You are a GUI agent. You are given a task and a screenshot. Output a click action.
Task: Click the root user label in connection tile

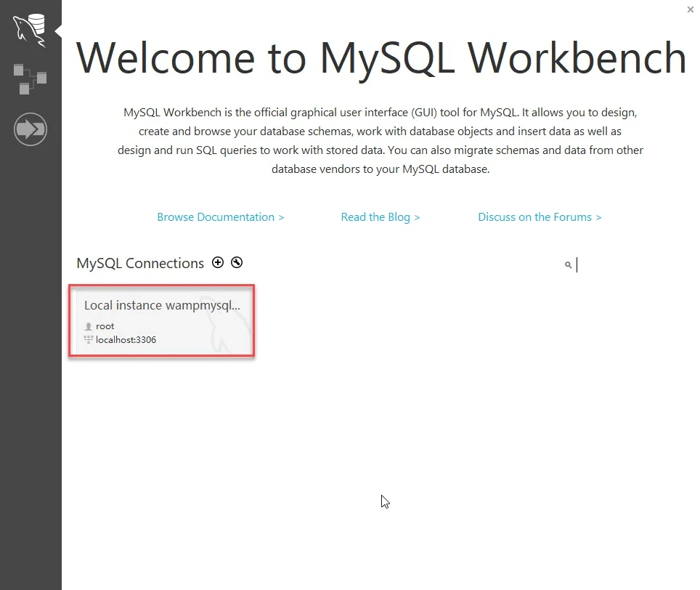(105, 326)
